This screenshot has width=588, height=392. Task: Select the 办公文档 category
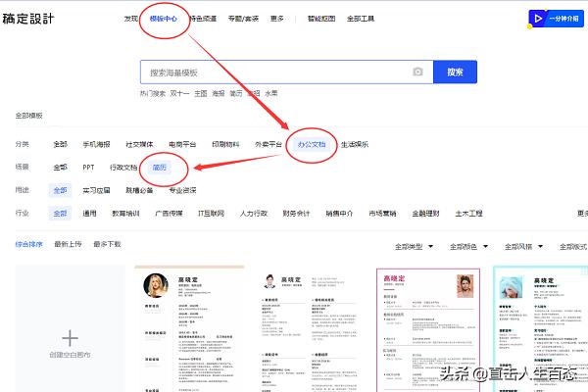click(x=312, y=144)
